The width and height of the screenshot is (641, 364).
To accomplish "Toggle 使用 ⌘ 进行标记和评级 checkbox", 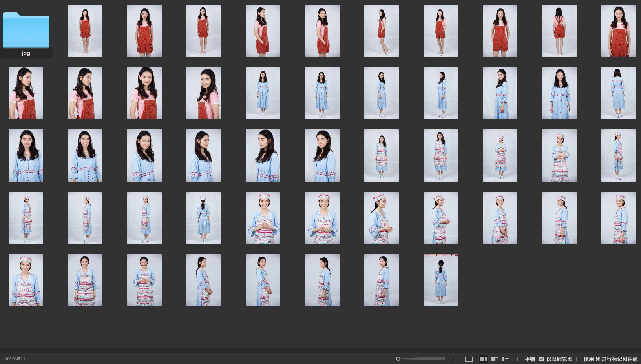I will 579,359.
